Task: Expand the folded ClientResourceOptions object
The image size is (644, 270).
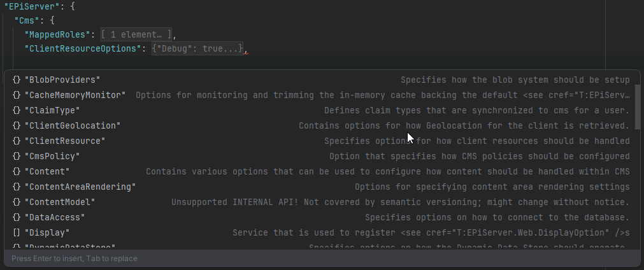Action: pyautogui.click(x=197, y=48)
